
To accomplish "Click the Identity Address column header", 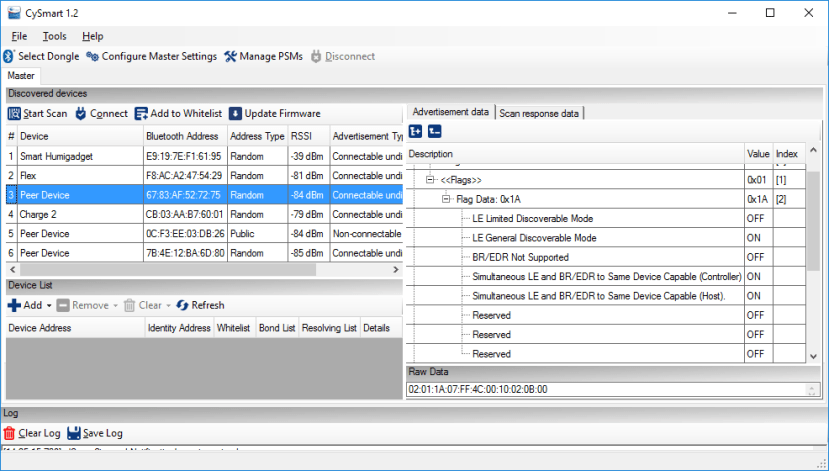I will 179,328.
